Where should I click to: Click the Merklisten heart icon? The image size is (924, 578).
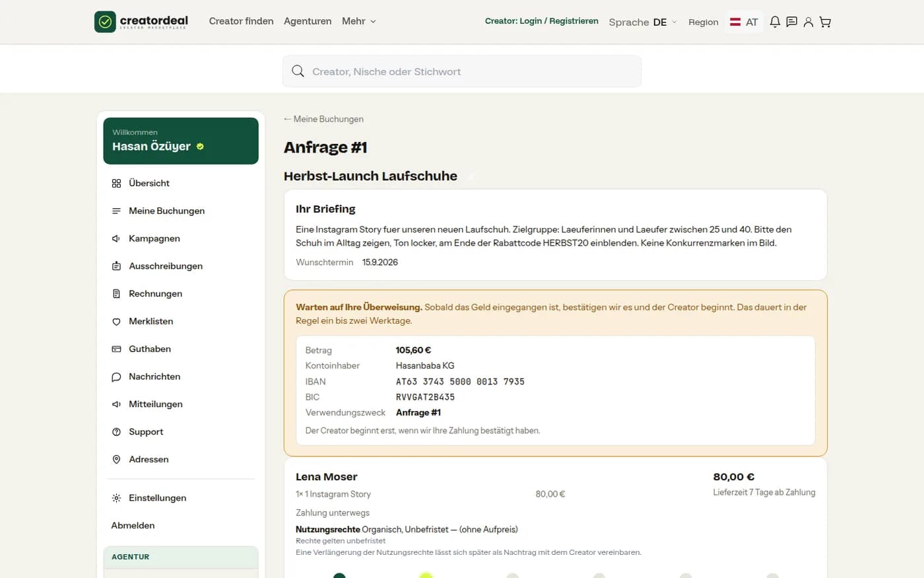[116, 321]
